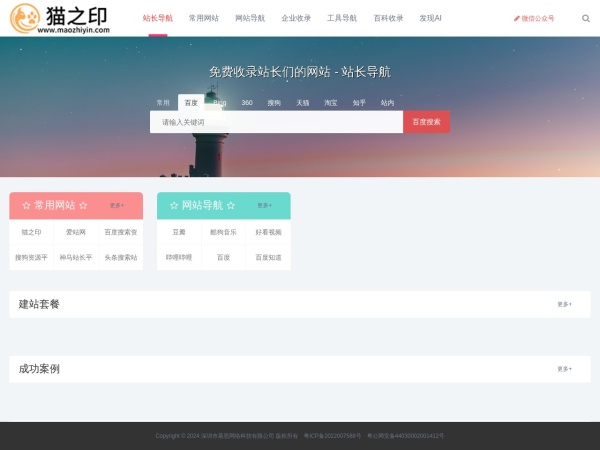
Task: Open the 百度知道 link
Action: click(x=268, y=258)
